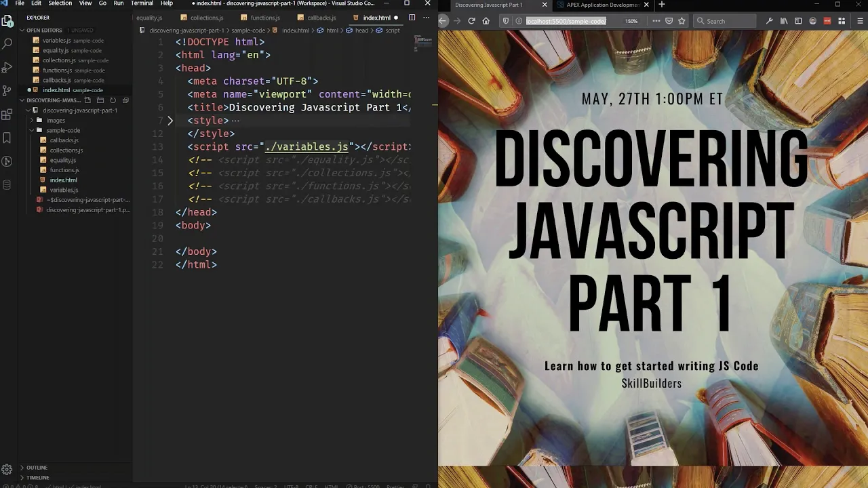Open Firefox Library icon
Screen dimensions: 868x488
click(x=784, y=21)
